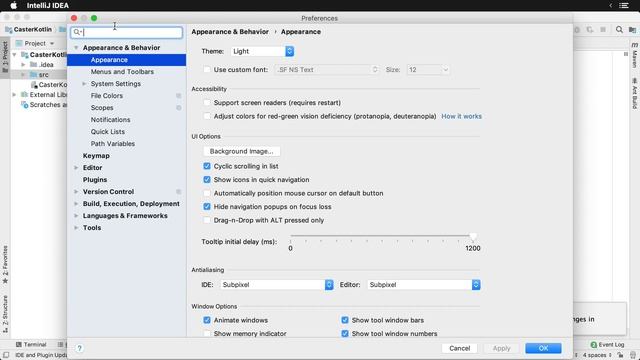The height and width of the screenshot is (360, 640).
Task: Uncheck Animate windows
Action: 207,320
